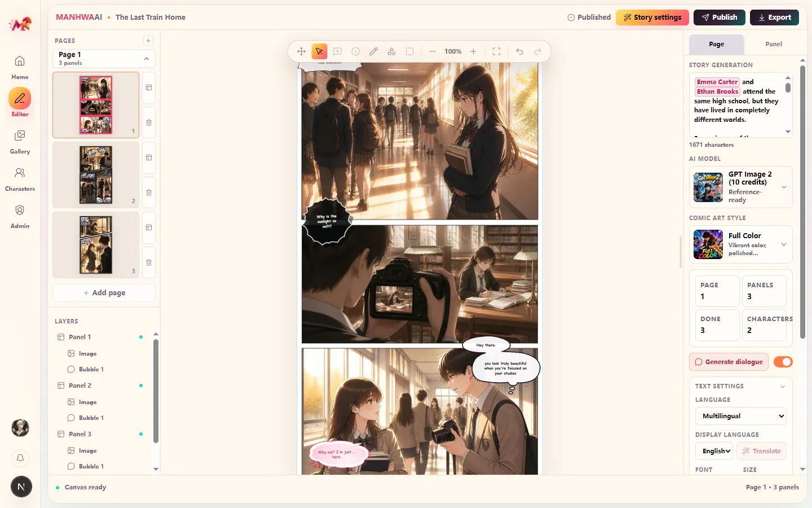Image resolution: width=812 pixels, height=508 pixels.
Task: Click the Translate button
Action: 761,451
